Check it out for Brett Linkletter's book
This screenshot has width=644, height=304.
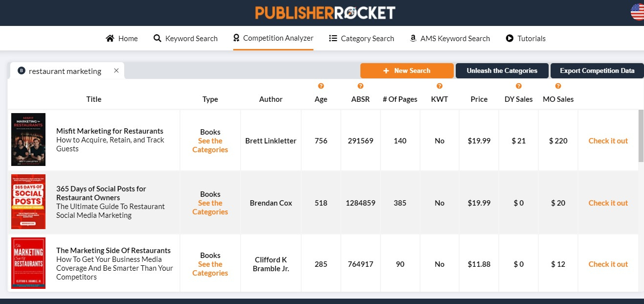pos(608,140)
